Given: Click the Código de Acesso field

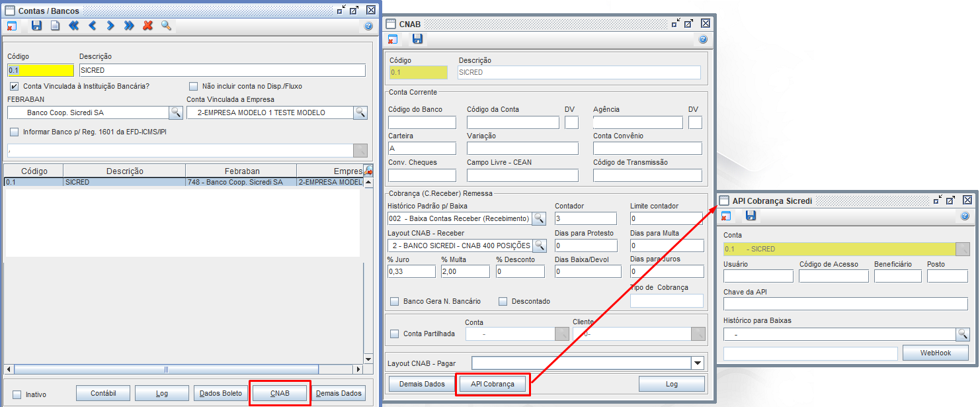Looking at the screenshot, I should 834,276.
